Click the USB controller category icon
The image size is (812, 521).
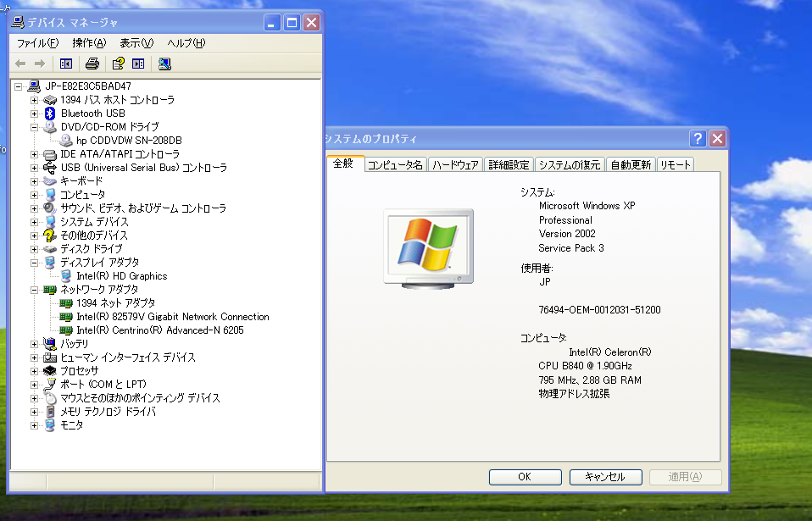pos(50,168)
